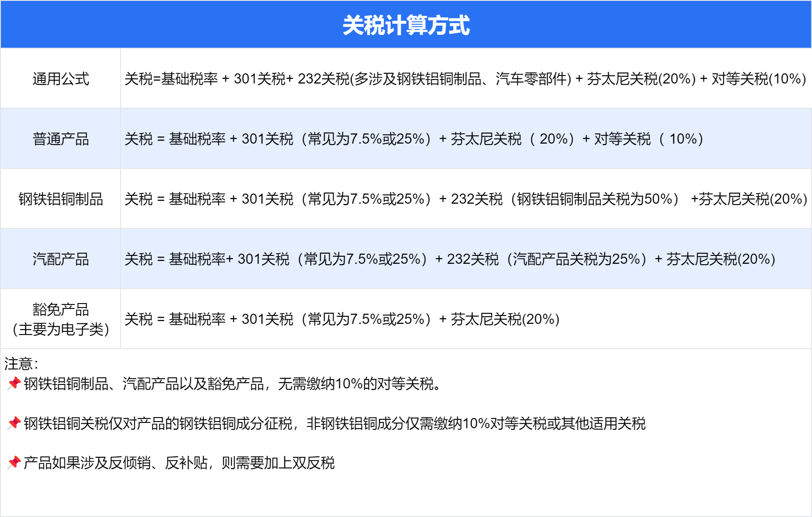Select the 豁免产品 (主要为电子类) label
The height and width of the screenshot is (517, 812).
coord(61,319)
